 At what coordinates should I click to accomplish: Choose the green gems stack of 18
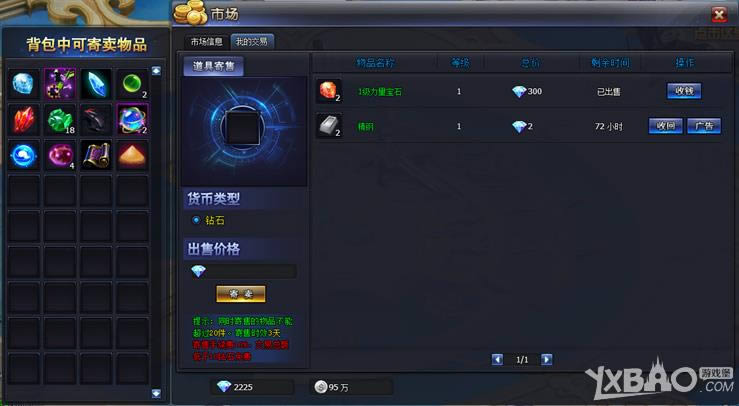60,120
